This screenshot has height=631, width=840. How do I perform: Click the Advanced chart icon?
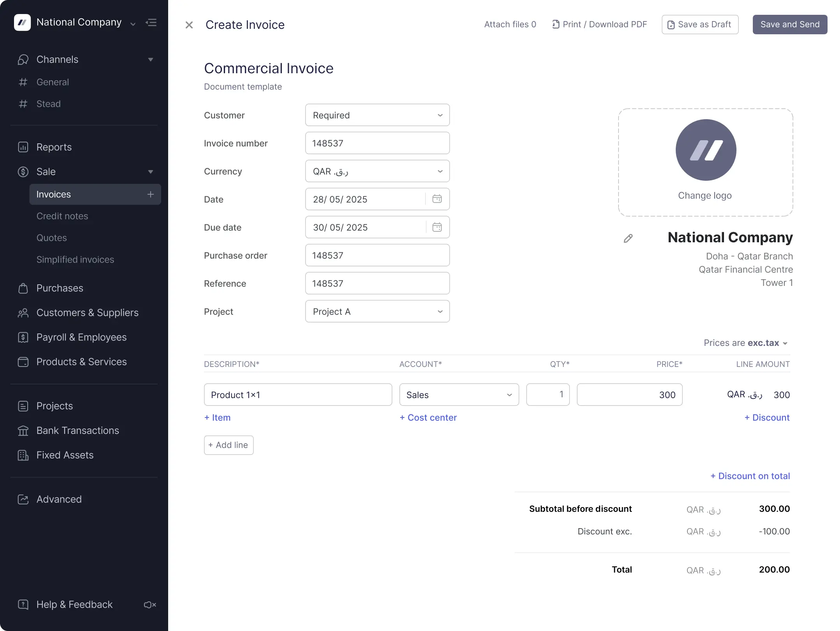(23, 499)
